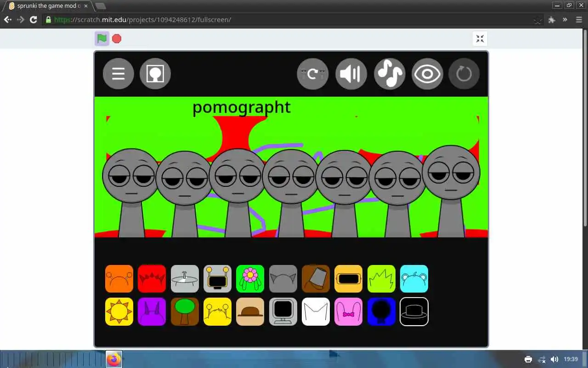Screen dimensions: 588x368
Task: Open the browser extensions puzzle icon
Action: tap(552, 20)
